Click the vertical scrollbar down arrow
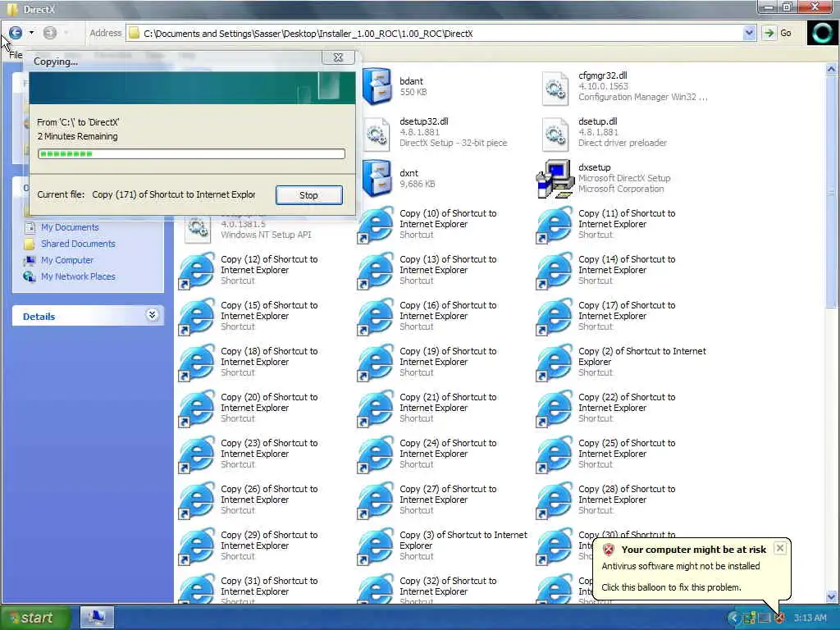The height and width of the screenshot is (630, 840). [832, 596]
